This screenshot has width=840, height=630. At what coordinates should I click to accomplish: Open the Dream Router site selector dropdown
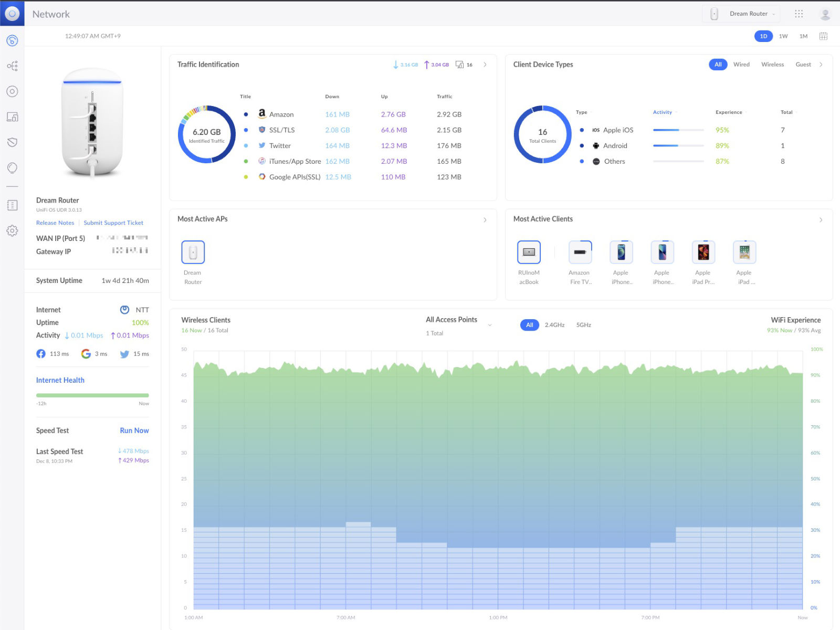(741, 14)
